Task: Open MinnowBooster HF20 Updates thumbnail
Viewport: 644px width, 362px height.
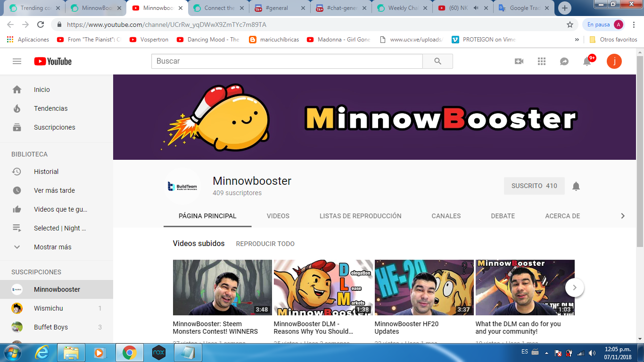Action: point(424,288)
